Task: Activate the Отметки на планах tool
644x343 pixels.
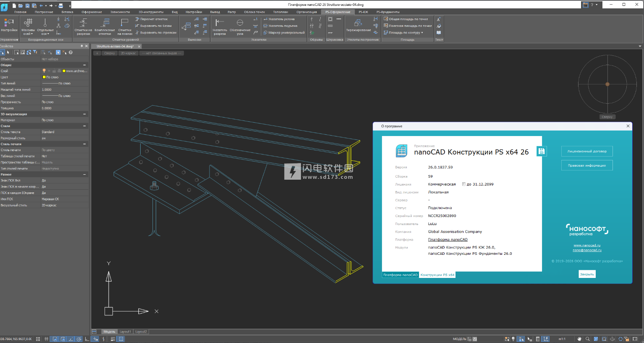Action: point(125,26)
